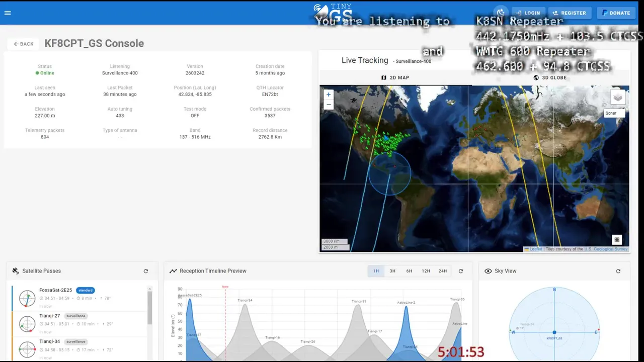The image size is (644, 362).
Task: Click the telemetry packets value 804
Action: point(45,137)
